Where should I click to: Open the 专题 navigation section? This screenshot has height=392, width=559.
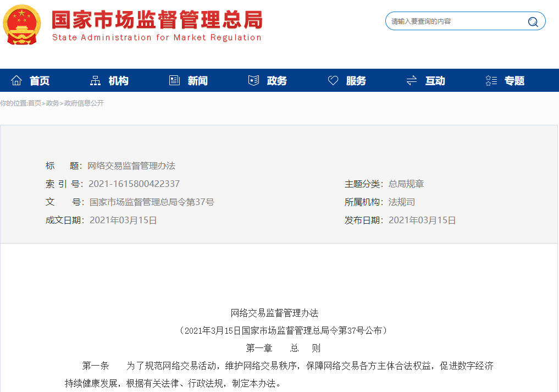coord(514,81)
